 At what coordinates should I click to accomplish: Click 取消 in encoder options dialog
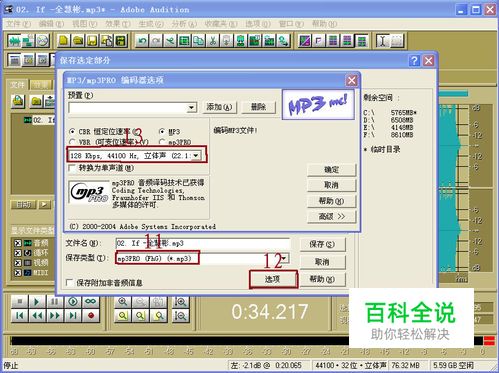332,185
